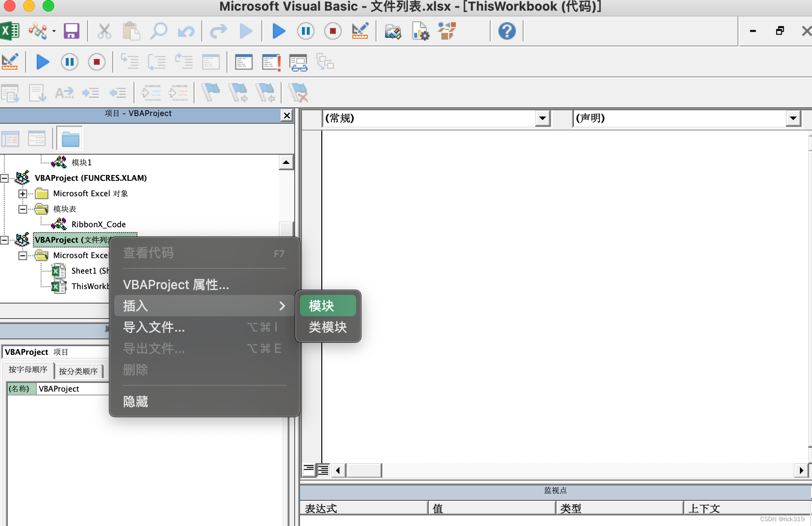Screen dimensions: 812x526
Task: Close the project VBAProject panel
Action: coord(287,116)
